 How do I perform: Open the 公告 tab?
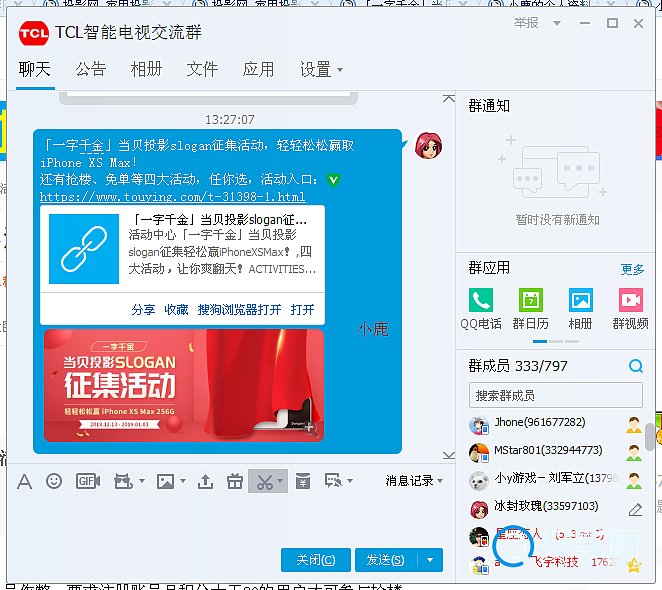91,69
